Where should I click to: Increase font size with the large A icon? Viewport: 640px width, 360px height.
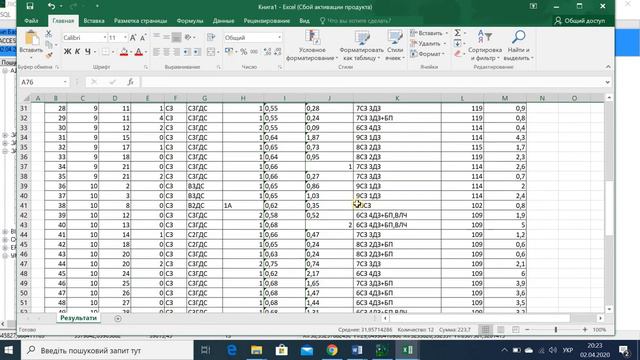pos(133,38)
